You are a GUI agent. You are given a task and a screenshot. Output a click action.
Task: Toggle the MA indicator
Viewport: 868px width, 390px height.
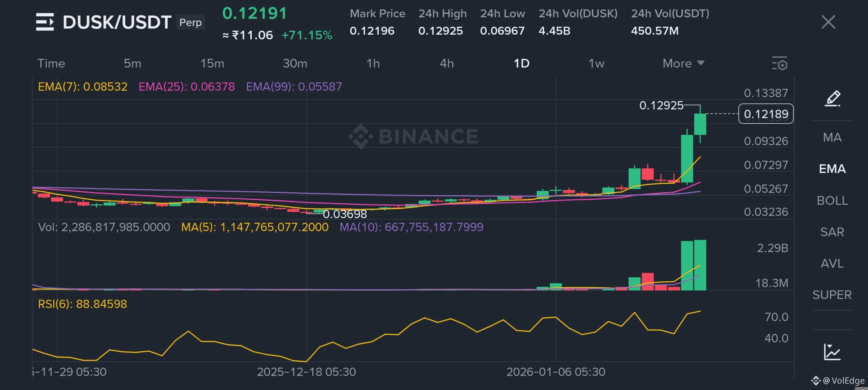832,138
